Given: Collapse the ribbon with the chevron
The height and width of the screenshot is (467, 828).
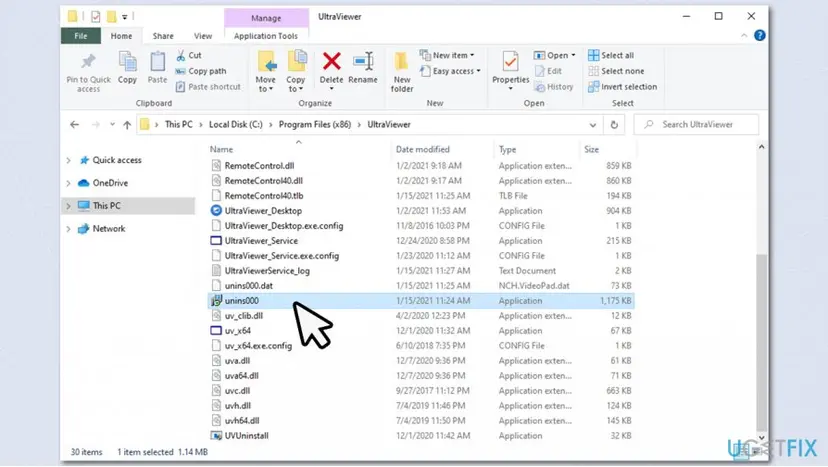Looking at the screenshot, I should (x=744, y=35).
